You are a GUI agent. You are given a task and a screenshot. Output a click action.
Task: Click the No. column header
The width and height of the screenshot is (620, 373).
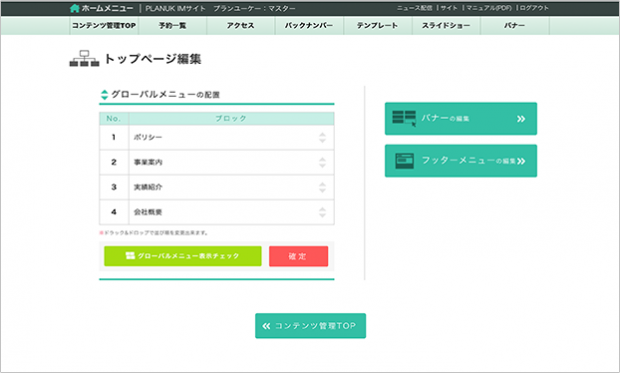click(114, 119)
